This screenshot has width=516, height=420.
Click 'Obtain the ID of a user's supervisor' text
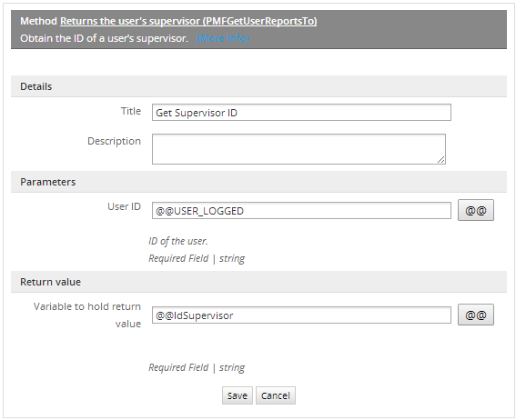(x=104, y=38)
